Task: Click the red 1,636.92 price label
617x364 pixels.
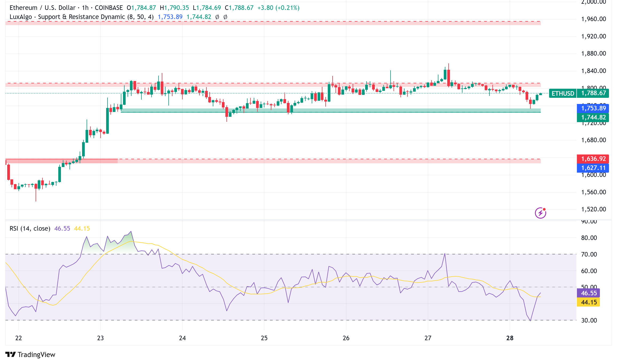Action: 593,159
